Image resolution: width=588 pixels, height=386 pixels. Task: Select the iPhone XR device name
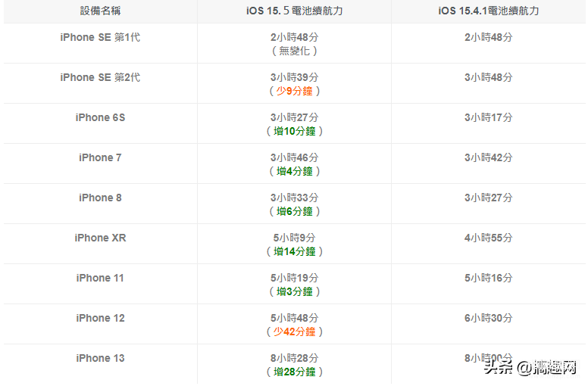[x=100, y=238]
